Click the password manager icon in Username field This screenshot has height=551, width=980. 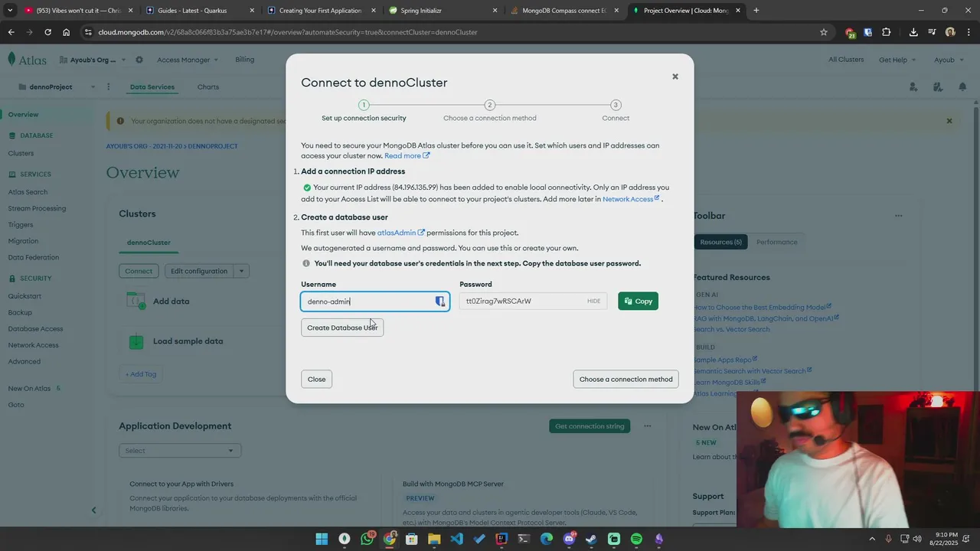[x=440, y=302]
